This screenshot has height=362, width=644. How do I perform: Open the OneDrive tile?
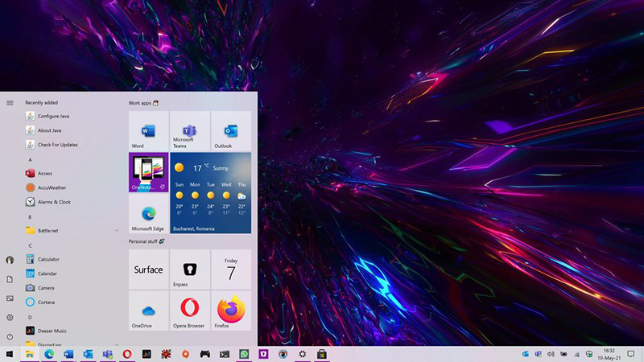[148, 311]
